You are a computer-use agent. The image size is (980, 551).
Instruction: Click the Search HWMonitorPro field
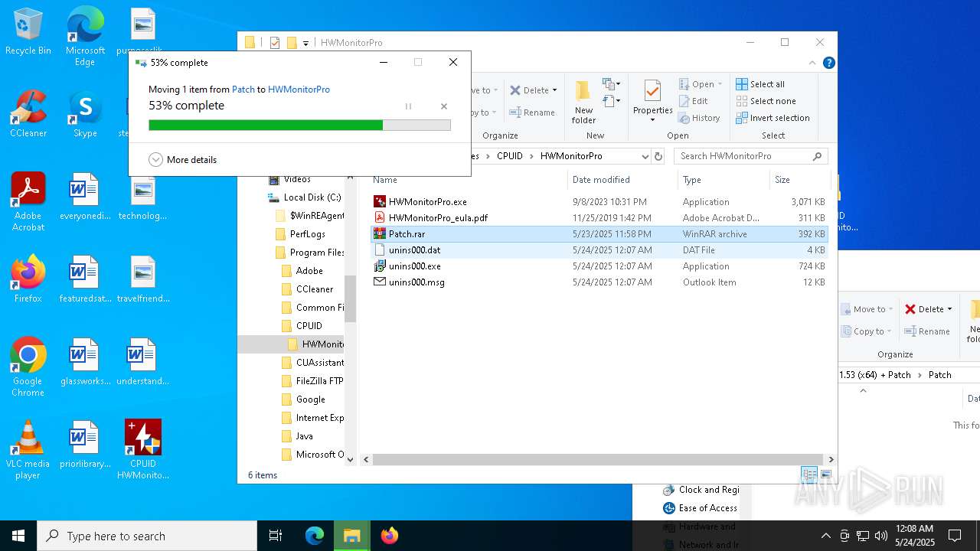pyautogui.click(x=750, y=156)
